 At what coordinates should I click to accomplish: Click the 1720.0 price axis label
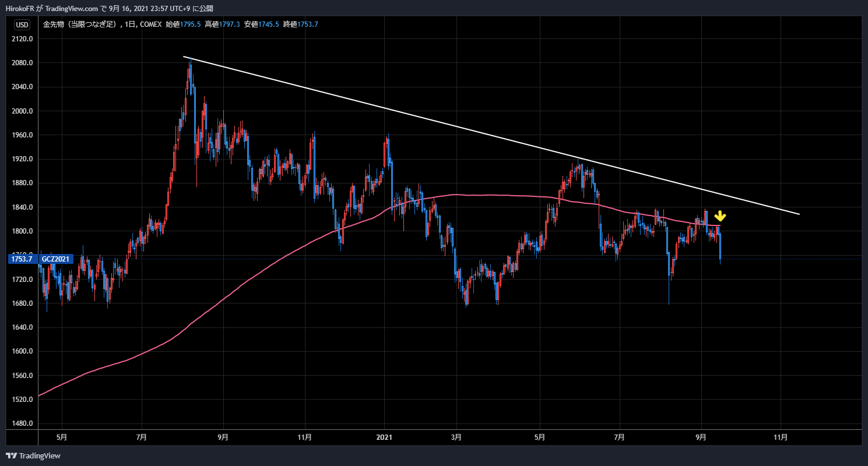[22, 280]
